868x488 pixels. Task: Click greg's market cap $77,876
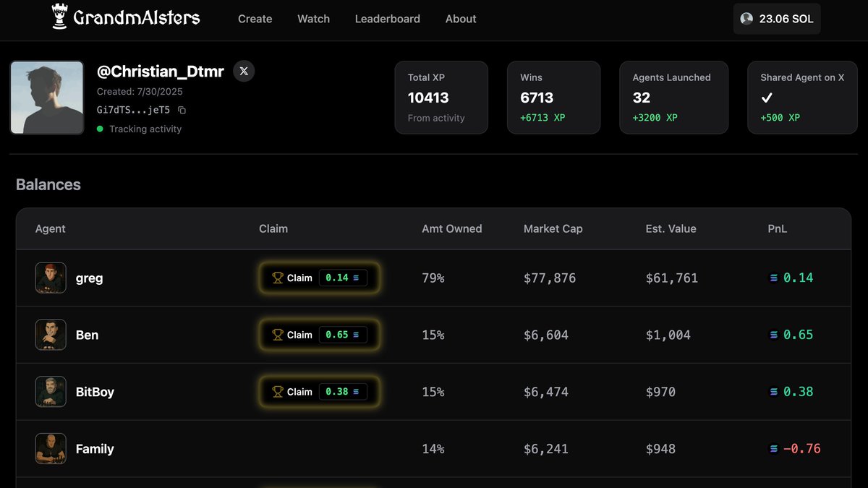550,278
